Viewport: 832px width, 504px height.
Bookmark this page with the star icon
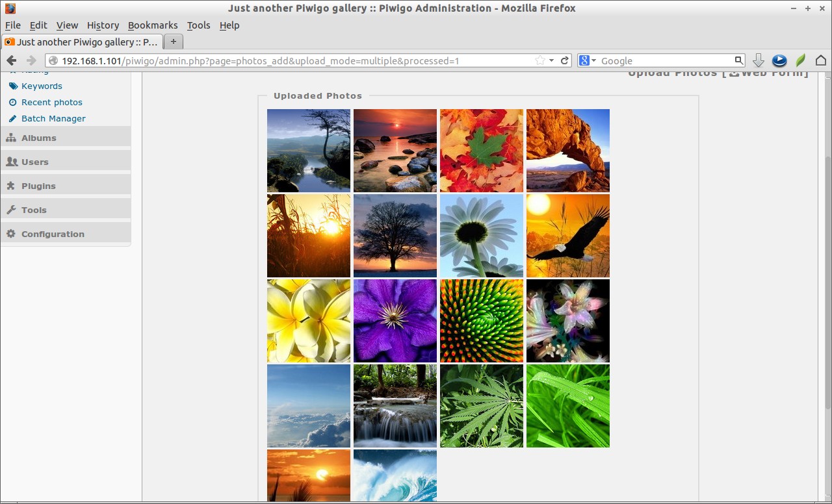pos(539,60)
